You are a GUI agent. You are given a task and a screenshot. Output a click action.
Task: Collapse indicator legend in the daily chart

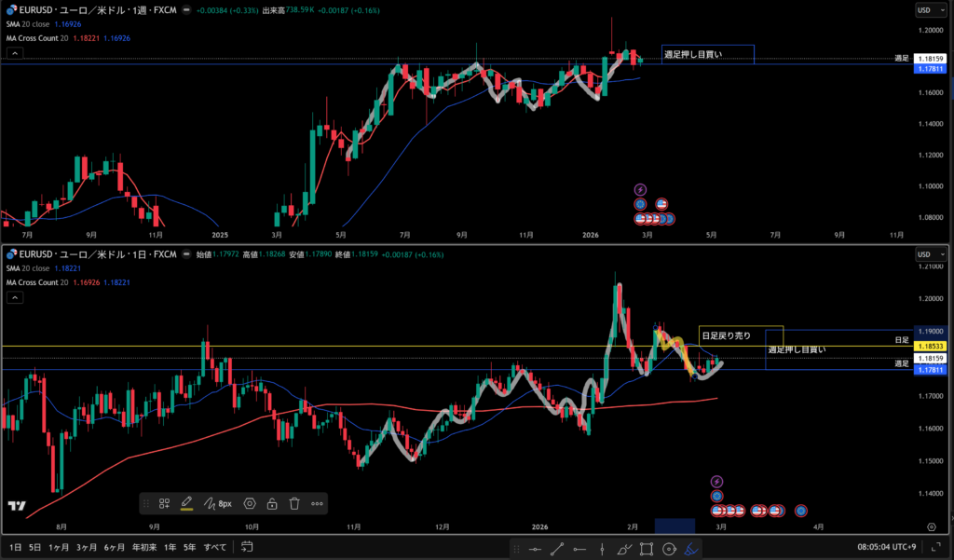click(15, 298)
